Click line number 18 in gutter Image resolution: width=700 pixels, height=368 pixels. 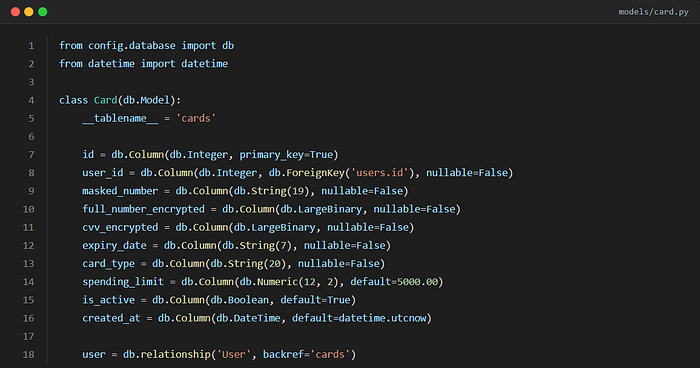(x=29, y=354)
